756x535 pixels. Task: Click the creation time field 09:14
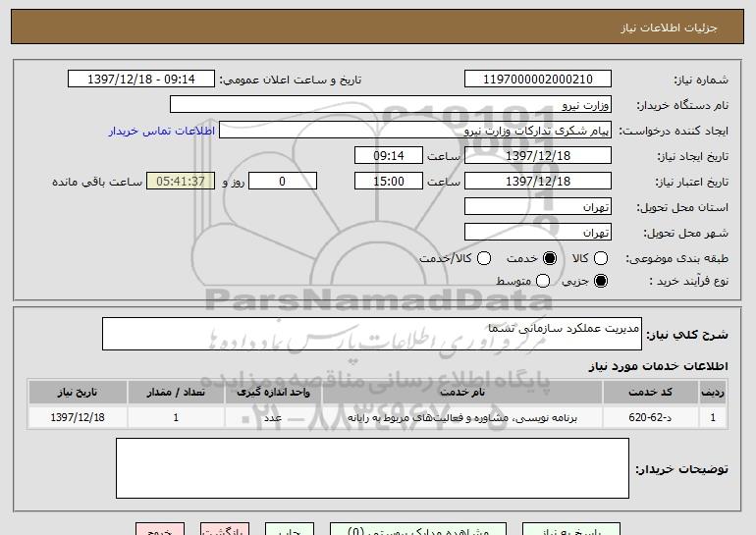point(389,156)
